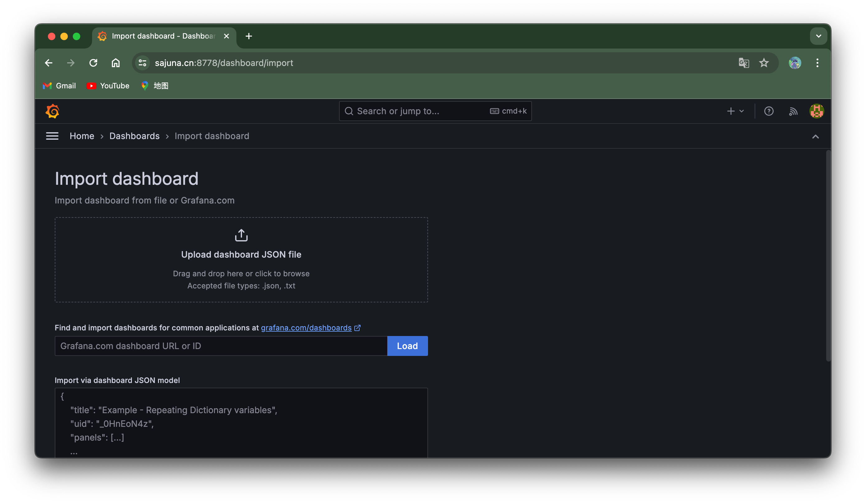Image resolution: width=866 pixels, height=504 pixels.
Task: Go back with browser back arrow
Action: click(49, 63)
